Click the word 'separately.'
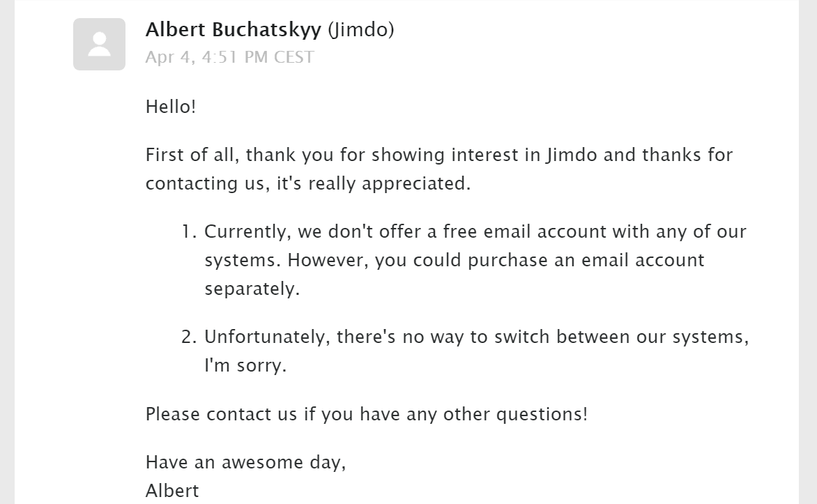The width and height of the screenshot is (817, 504). coord(252,289)
